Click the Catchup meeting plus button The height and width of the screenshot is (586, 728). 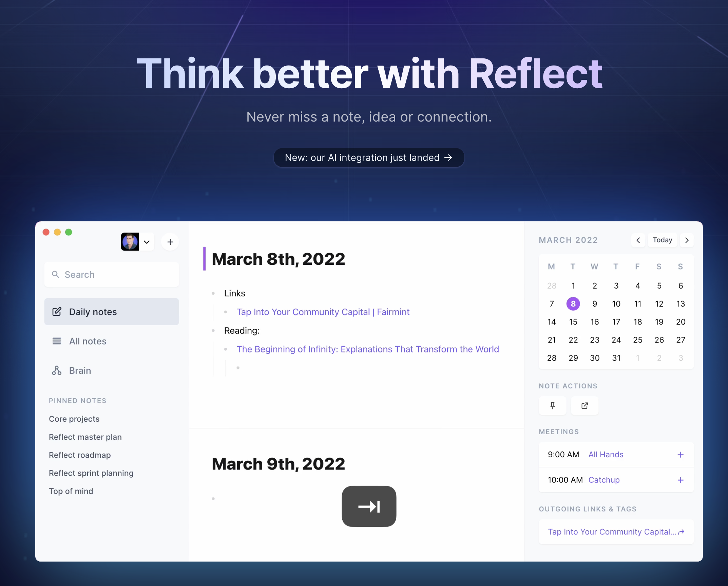tap(681, 479)
